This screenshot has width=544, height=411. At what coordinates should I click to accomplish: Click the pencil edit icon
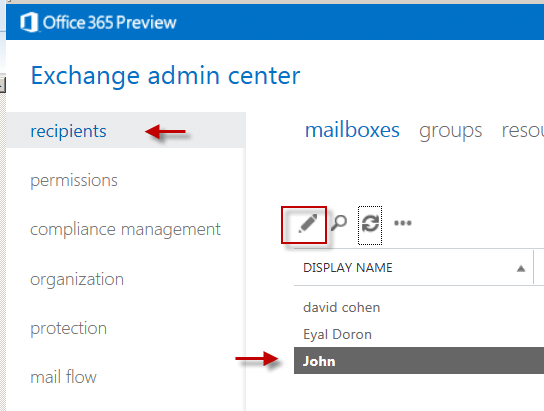pos(308,223)
